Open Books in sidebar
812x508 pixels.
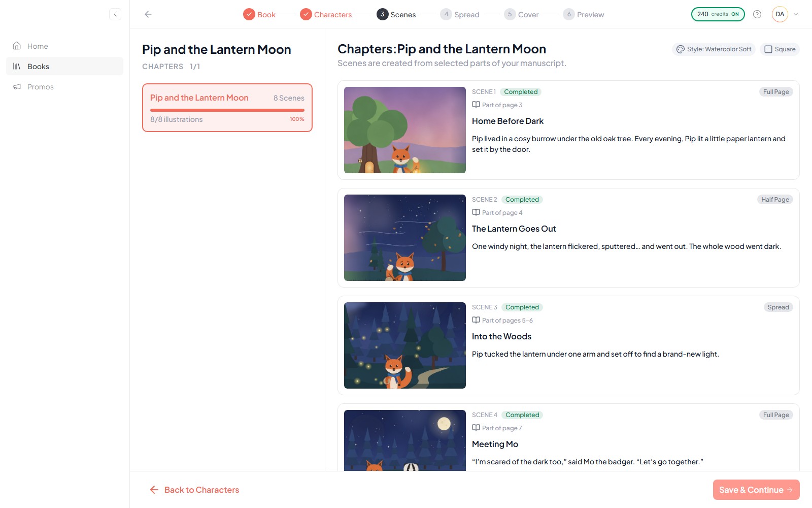pos(64,67)
